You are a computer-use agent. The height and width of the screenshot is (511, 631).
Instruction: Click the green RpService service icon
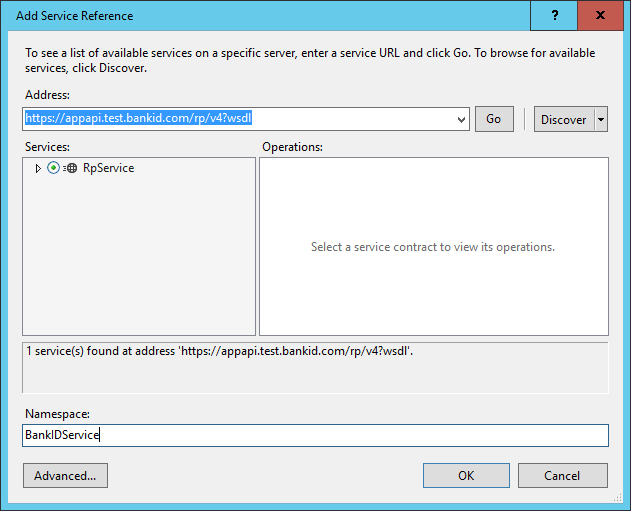coord(53,168)
